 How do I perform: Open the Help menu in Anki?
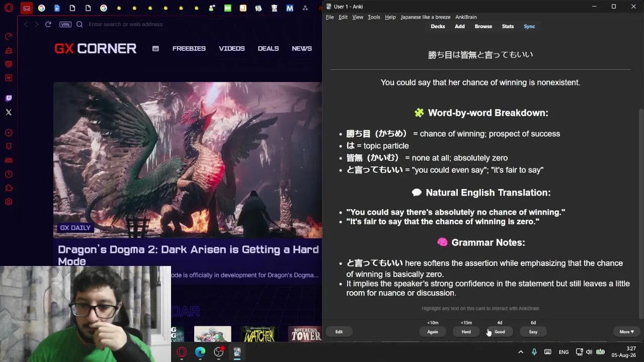coord(390,17)
